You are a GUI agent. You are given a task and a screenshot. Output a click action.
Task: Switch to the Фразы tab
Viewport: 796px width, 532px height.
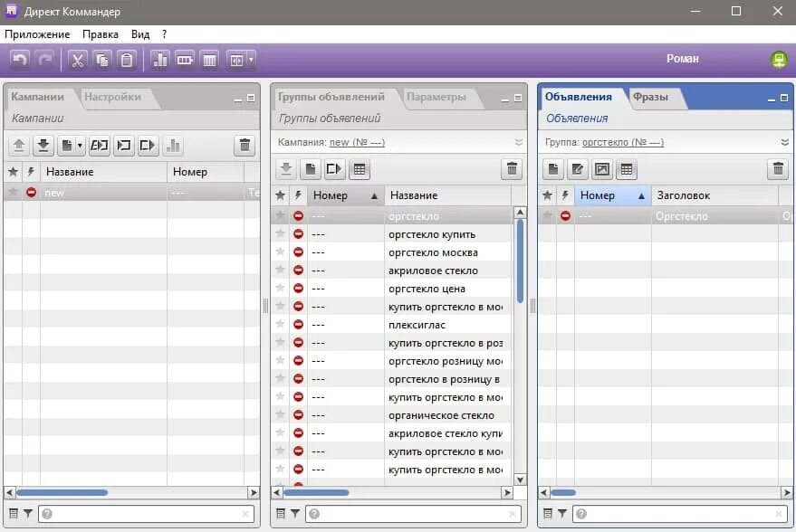point(650,97)
